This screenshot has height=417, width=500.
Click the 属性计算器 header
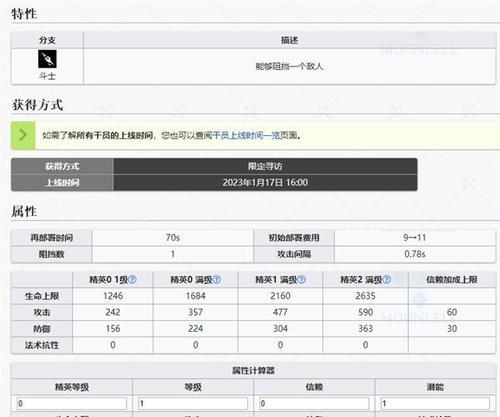[253, 370]
